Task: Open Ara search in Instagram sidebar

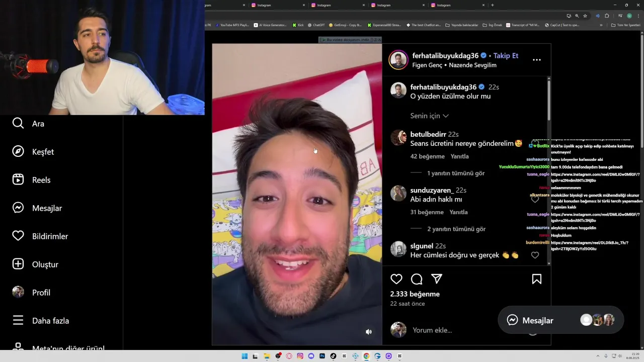Action: tap(29, 124)
